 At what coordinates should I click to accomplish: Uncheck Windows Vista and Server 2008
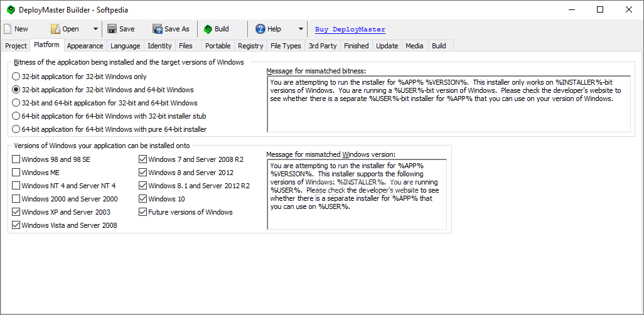tap(16, 225)
